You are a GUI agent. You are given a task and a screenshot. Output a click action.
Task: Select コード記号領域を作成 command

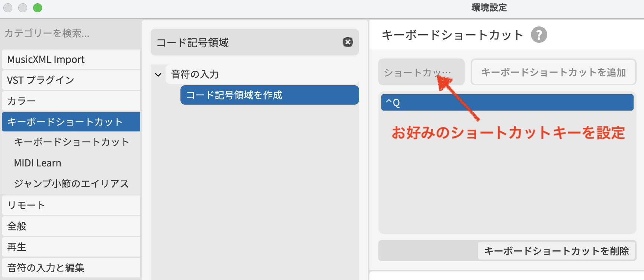click(269, 95)
